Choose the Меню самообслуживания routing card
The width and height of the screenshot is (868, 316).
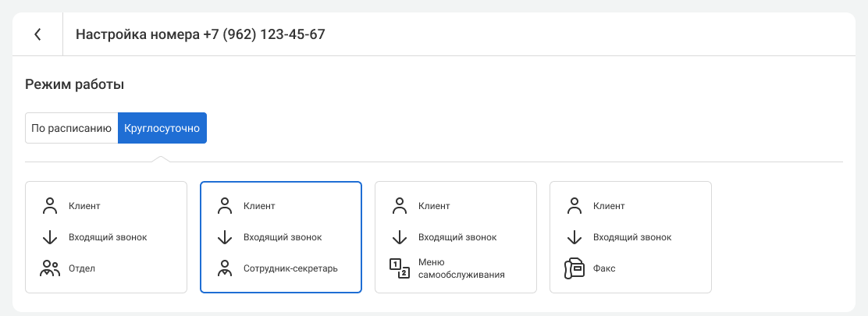click(456, 237)
